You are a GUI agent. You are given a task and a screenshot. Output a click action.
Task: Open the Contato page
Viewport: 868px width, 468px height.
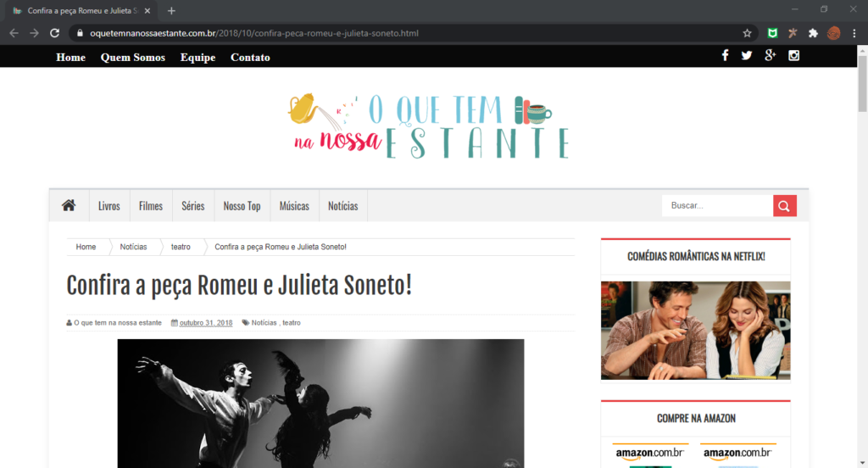(x=250, y=57)
